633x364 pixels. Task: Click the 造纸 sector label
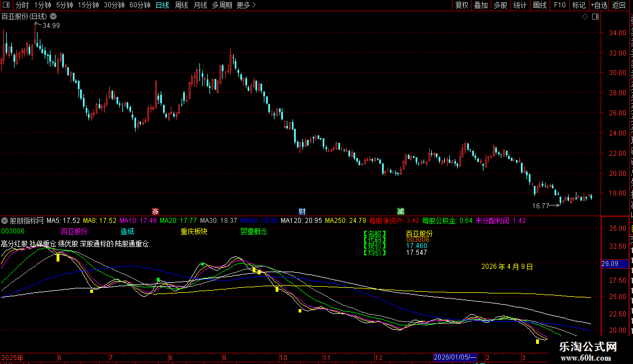click(128, 231)
